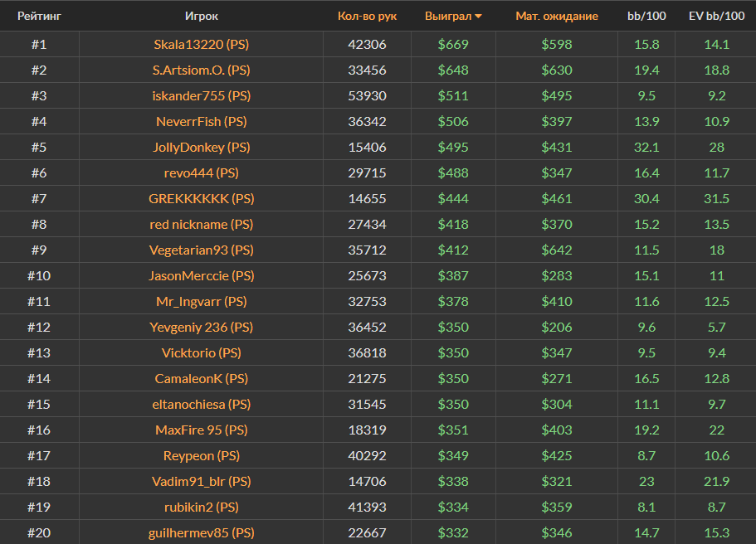
Task: Open MaxFire 95 (PS) profile
Action: point(202,430)
